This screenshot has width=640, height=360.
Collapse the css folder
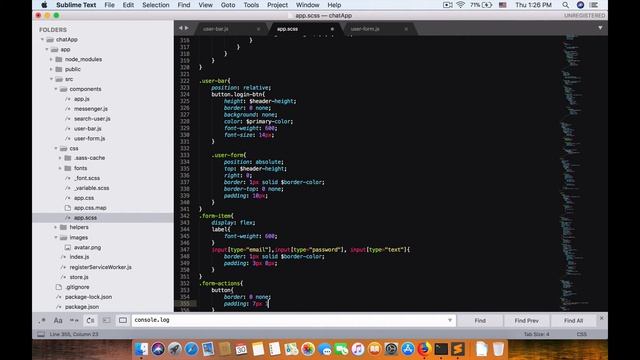tap(56, 149)
